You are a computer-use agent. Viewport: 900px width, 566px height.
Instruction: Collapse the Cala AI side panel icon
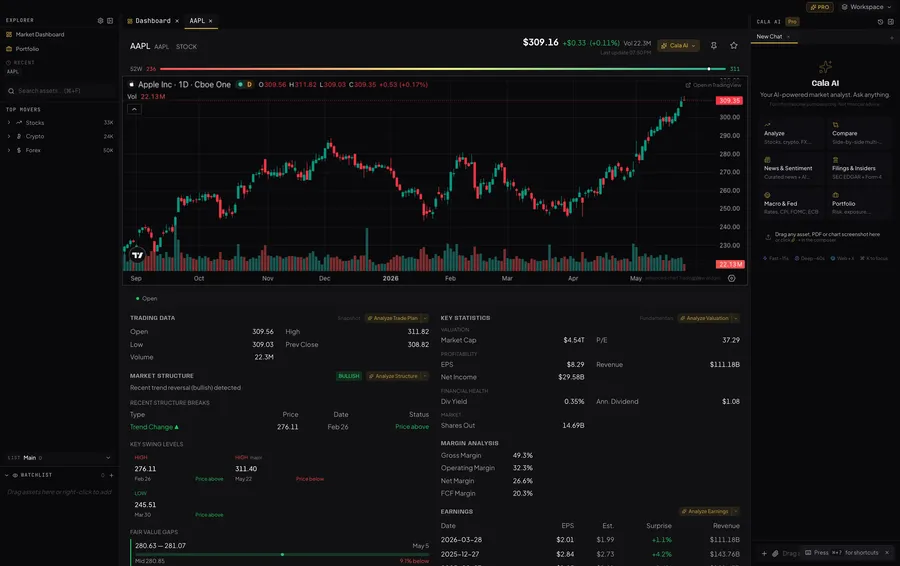click(x=891, y=22)
